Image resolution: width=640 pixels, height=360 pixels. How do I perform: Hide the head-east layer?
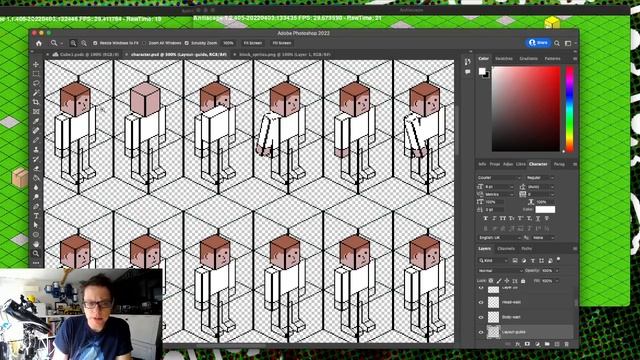(481, 302)
